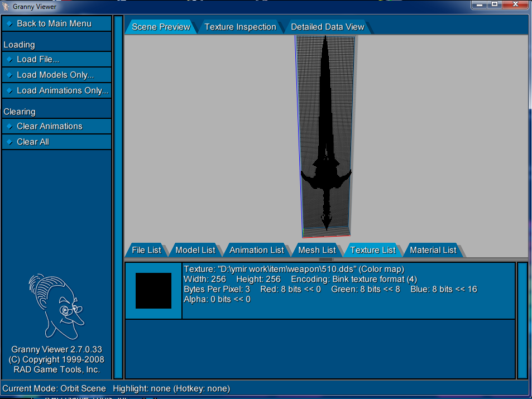This screenshot has width=532, height=399.
Task: Click the Granny Viewer 2.7.0.33 version text
Action: tap(56, 349)
